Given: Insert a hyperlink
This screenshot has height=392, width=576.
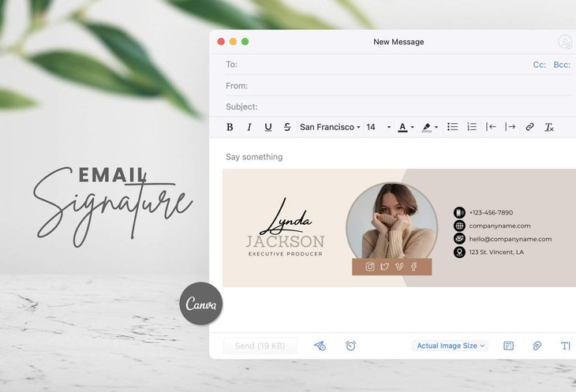Looking at the screenshot, I should 529,127.
